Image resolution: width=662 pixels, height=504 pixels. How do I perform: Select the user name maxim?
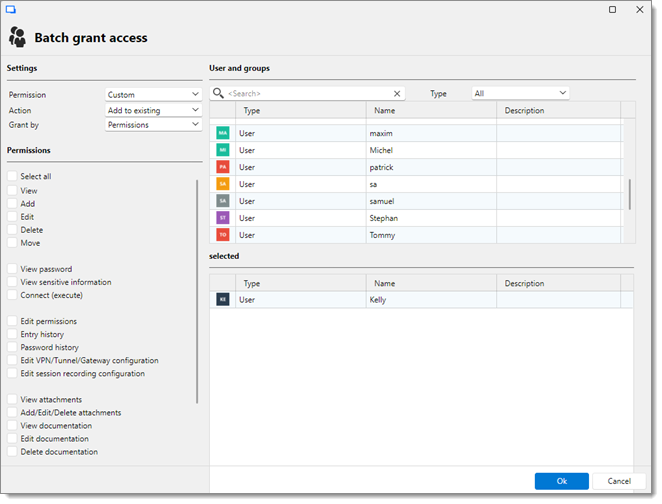(381, 133)
